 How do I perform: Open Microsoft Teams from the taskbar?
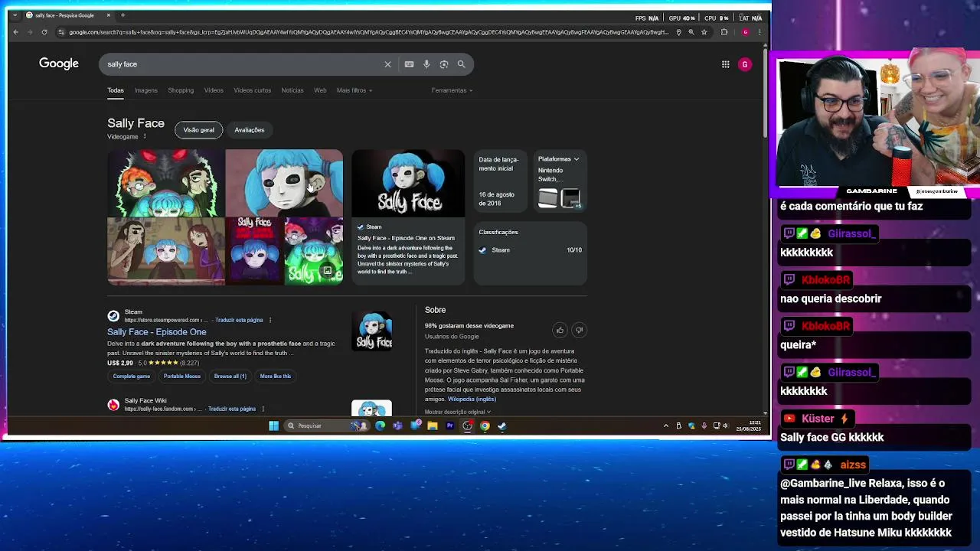click(397, 426)
